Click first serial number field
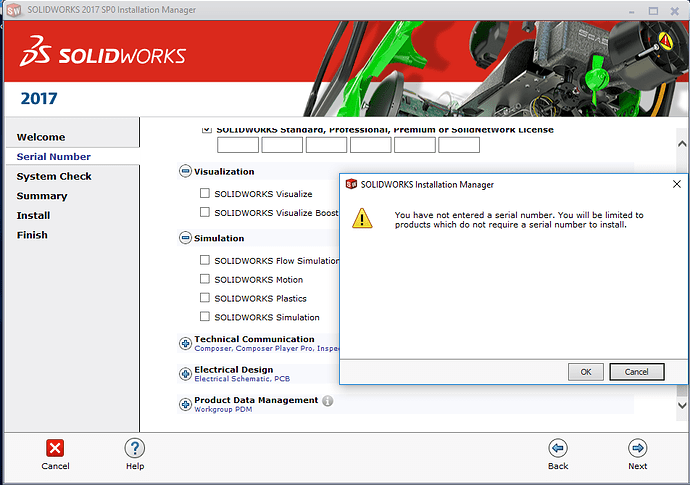The image size is (690, 485). pos(238,145)
